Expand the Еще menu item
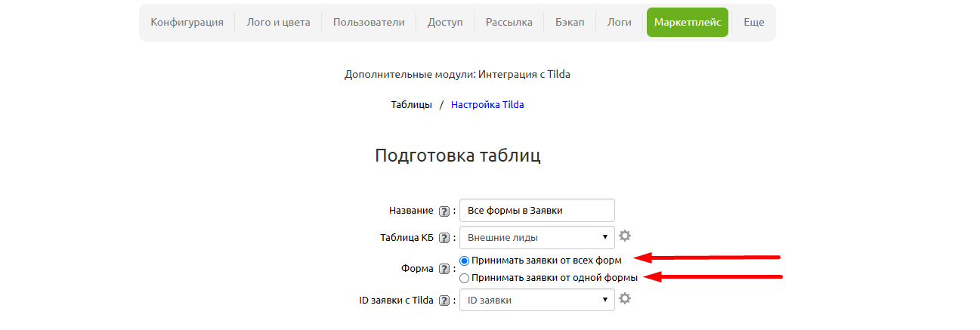Image resolution: width=980 pixels, height=330 pixels. click(753, 23)
